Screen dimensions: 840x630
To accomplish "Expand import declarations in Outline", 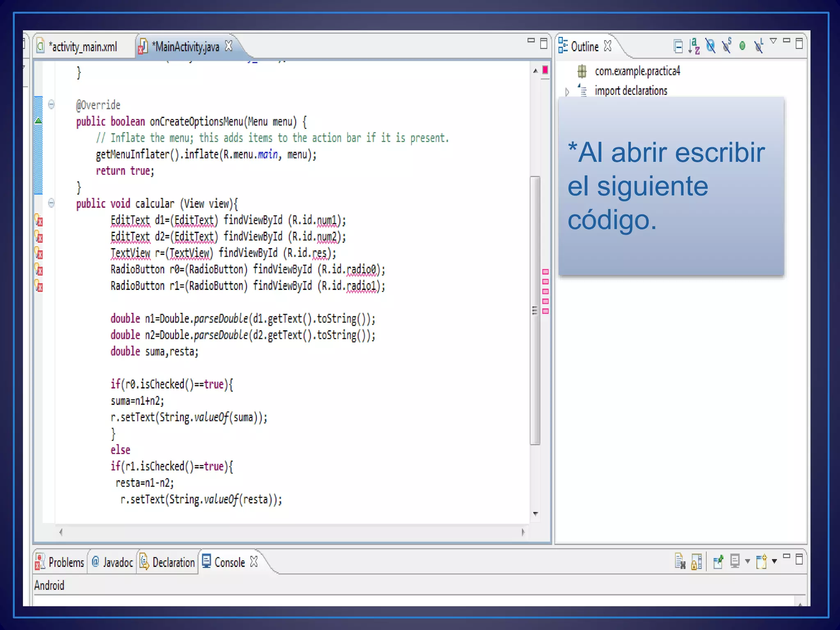I will 567,91.
